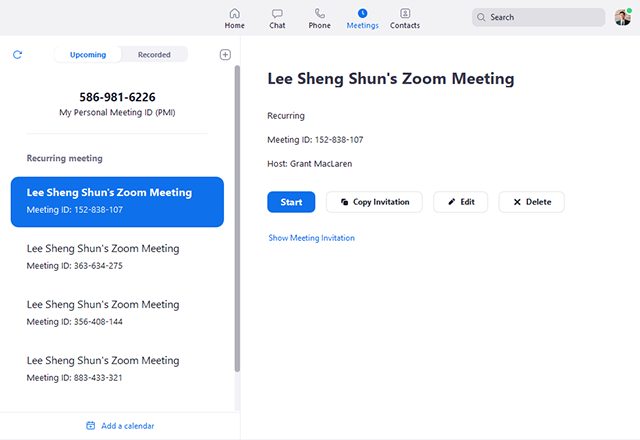Click in the Search field
Viewport: 640px width, 440px height.
538,17
